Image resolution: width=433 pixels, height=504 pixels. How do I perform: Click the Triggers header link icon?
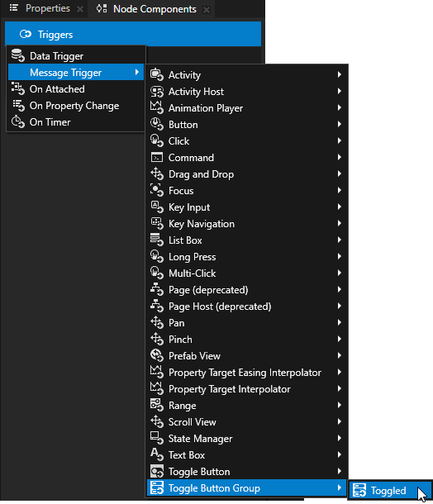26,34
